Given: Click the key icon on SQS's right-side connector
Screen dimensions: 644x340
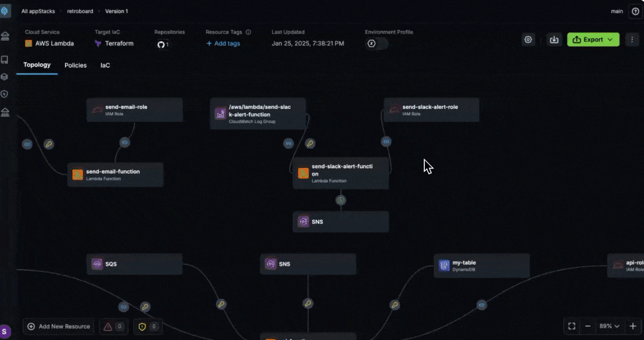Looking at the screenshot, I should click(x=221, y=304).
